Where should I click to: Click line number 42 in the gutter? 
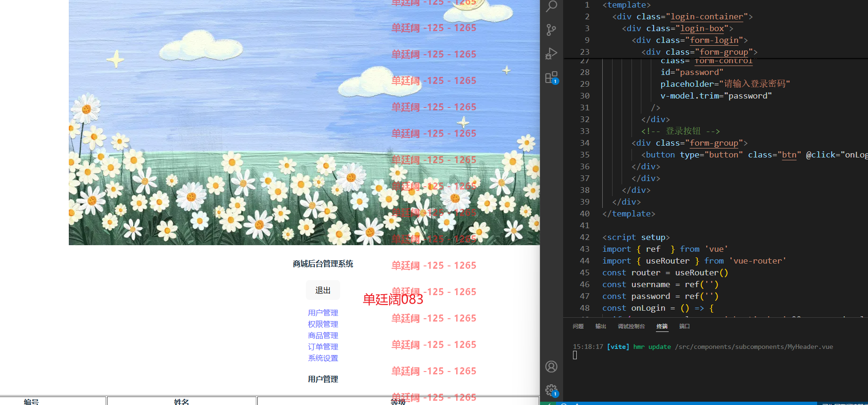point(585,237)
